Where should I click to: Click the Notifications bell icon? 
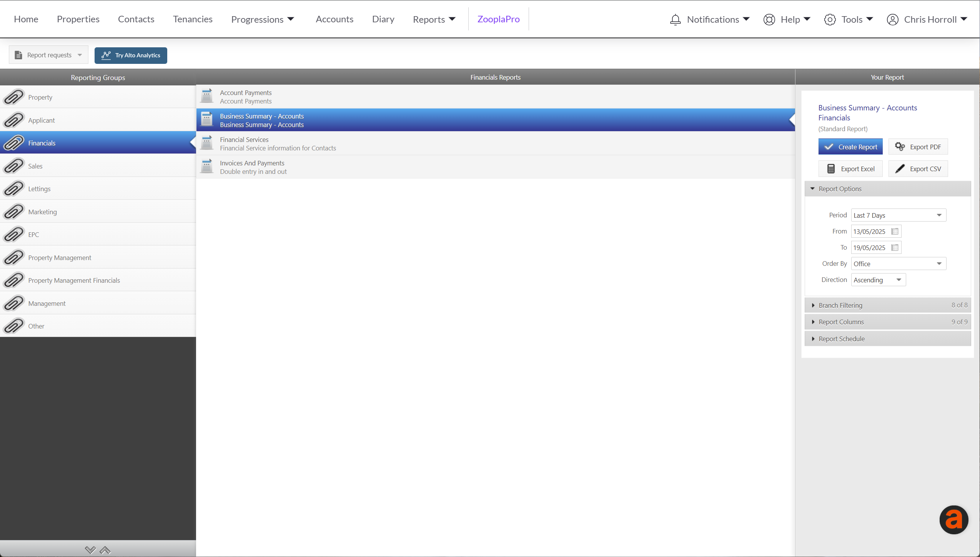[675, 19]
